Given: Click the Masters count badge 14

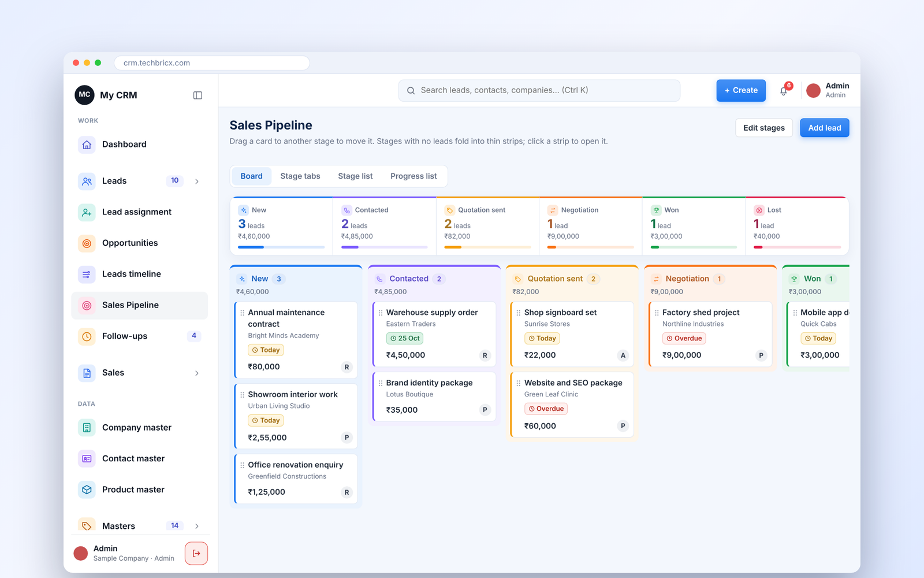Looking at the screenshot, I should click(x=174, y=525).
